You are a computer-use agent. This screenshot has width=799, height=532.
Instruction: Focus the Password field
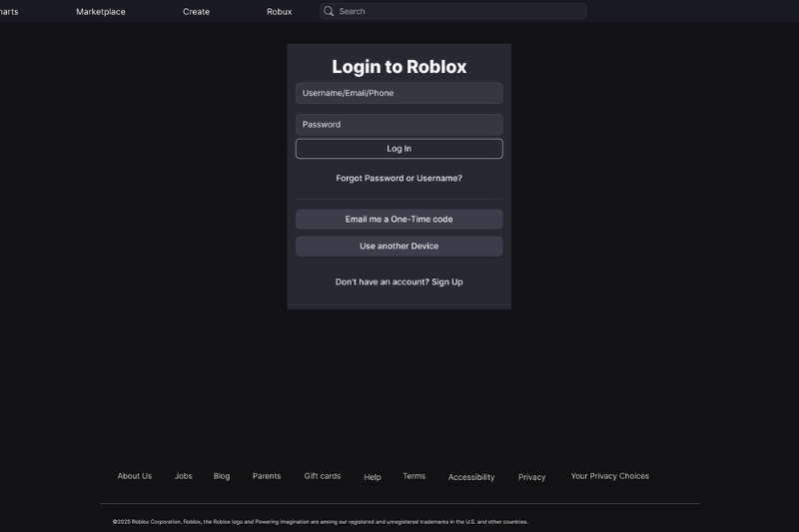tap(399, 125)
